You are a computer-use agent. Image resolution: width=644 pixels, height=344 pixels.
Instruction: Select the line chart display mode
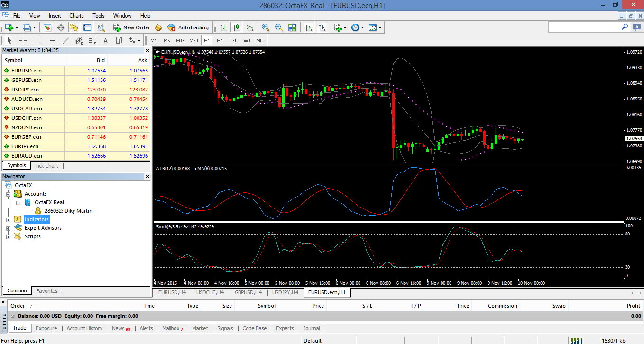click(x=250, y=27)
